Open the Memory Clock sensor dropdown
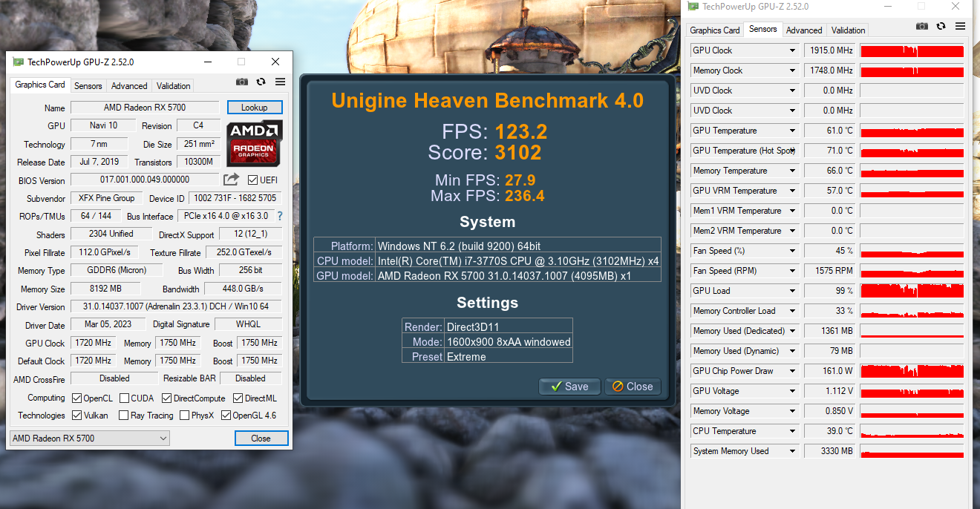Image resolution: width=980 pixels, height=509 pixels. pos(793,70)
